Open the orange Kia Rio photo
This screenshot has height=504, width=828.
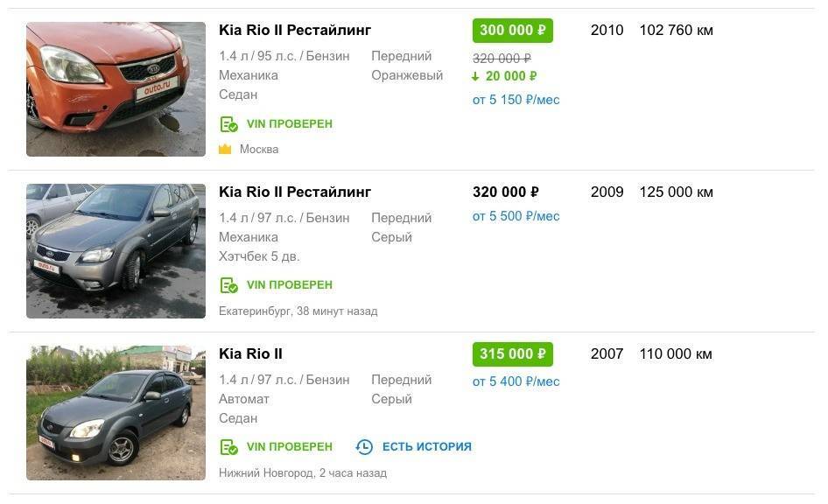pyautogui.click(x=116, y=89)
